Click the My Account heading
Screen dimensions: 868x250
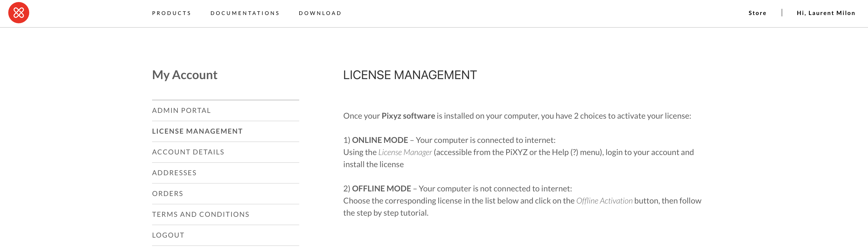pyautogui.click(x=185, y=75)
